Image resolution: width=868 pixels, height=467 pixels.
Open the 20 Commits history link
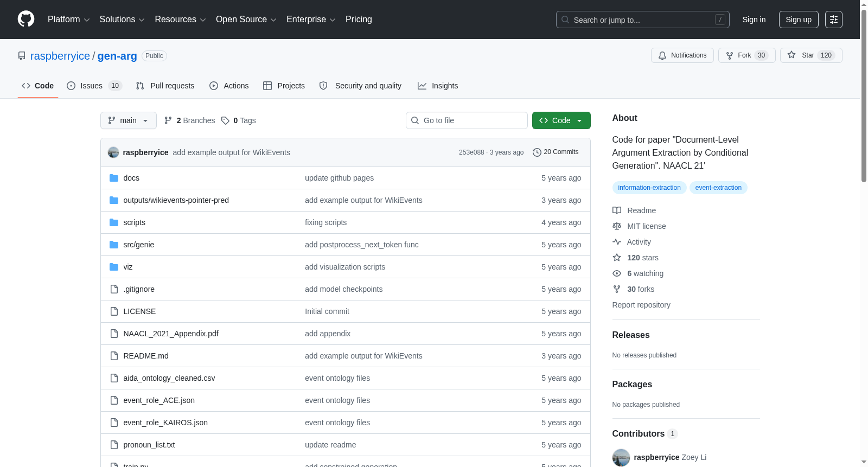556,152
